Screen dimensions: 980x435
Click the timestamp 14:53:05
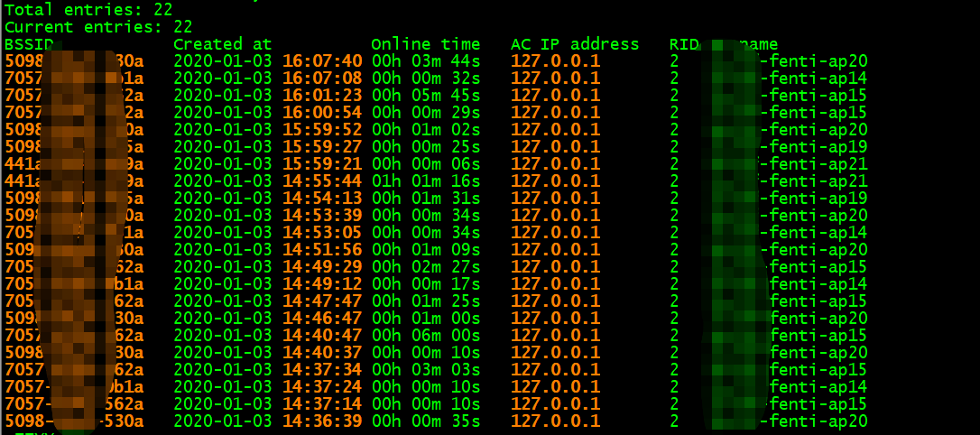pyautogui.click(x=322, y=233)
